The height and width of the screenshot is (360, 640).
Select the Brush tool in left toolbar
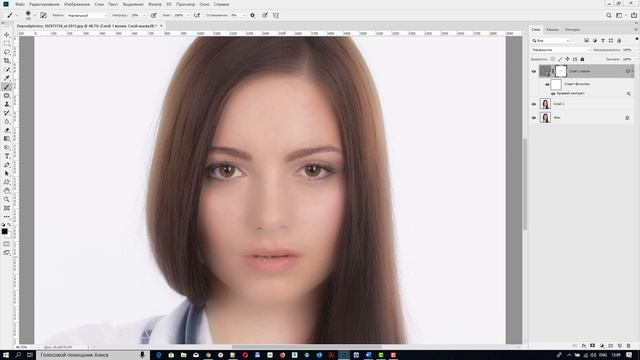[x=7, y=87]
